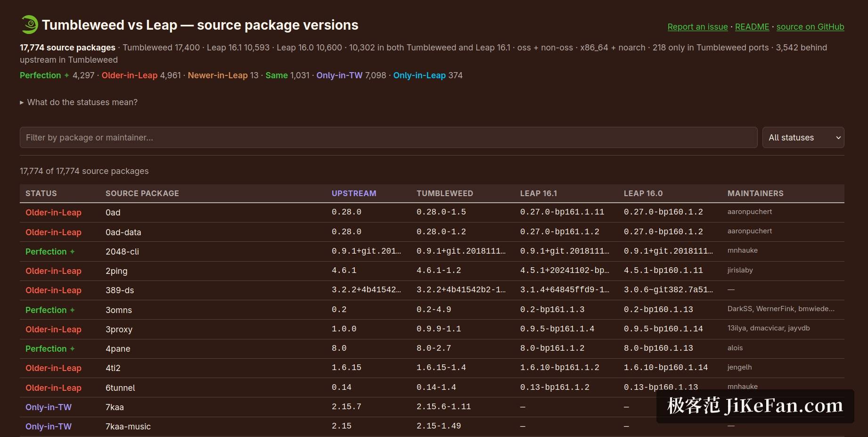Sort by the MAINTAINERS column header

coord(755,193)
